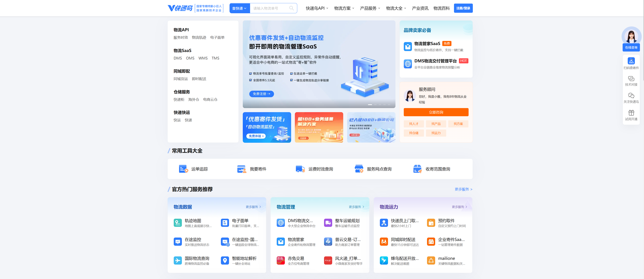Click the 同城即时送达 scooter icon
Screen dimensions: 644x279
pyautogui.click(x=384, y=241)
